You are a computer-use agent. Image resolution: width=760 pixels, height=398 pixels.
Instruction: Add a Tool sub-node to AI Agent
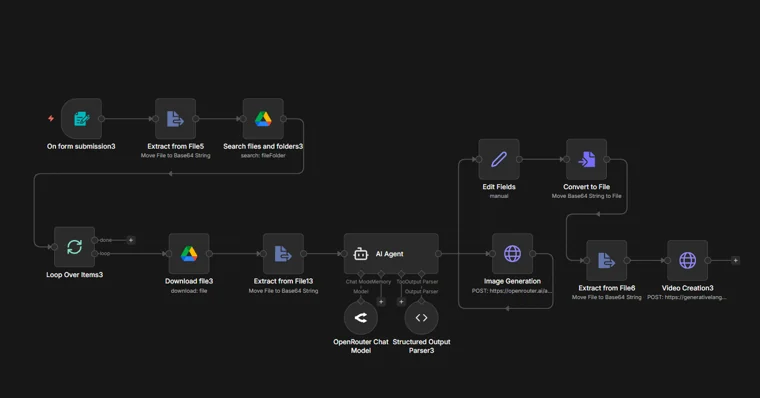(401, 302)
